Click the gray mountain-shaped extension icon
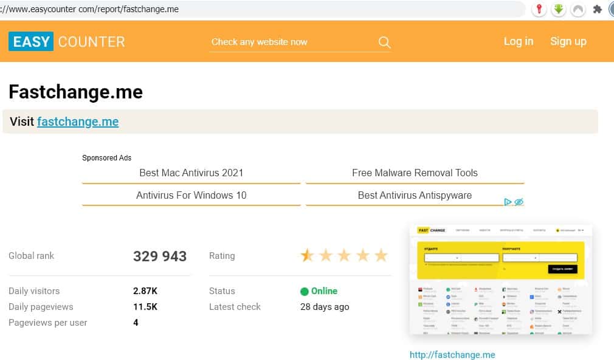This screenshot has height=364, width=614. [x=578, y=9]
